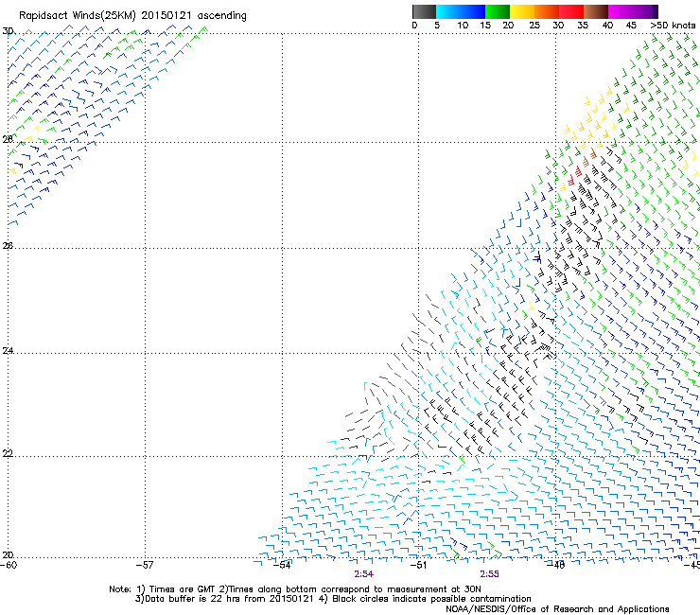
Task: Click the yellow 20-25 knots legend color
Action: [x=522, y=11]
